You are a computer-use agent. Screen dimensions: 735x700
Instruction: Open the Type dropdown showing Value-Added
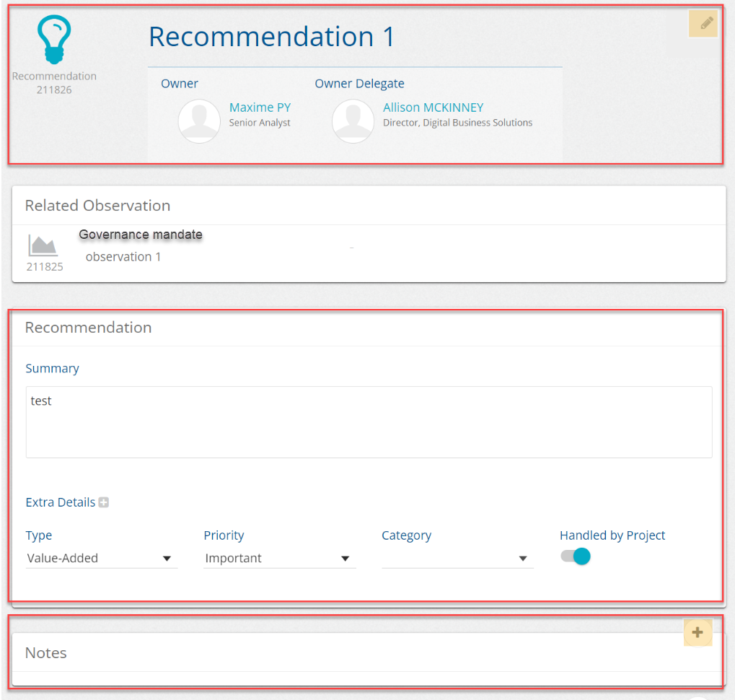pos(101,558)
